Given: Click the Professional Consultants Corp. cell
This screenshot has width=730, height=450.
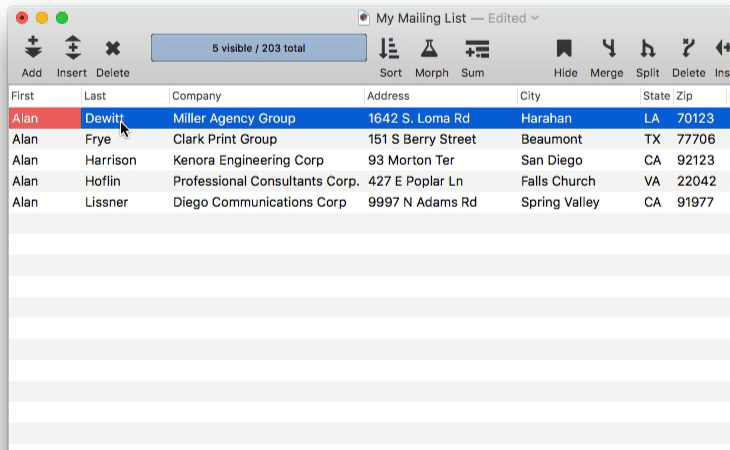Looking at the screenshot, I should pyautogui.click(x=266, y=181).
